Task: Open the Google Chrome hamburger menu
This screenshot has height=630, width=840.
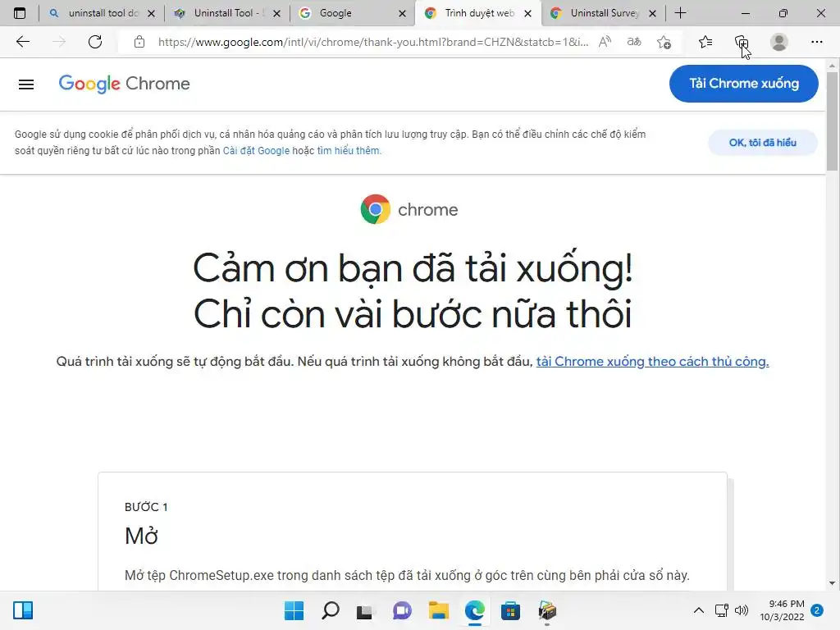Action: (x=26, y=84)
